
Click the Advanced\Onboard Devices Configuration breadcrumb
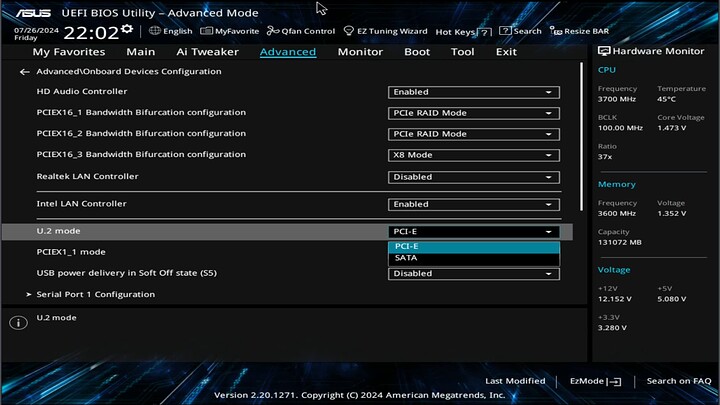point(129,72)
